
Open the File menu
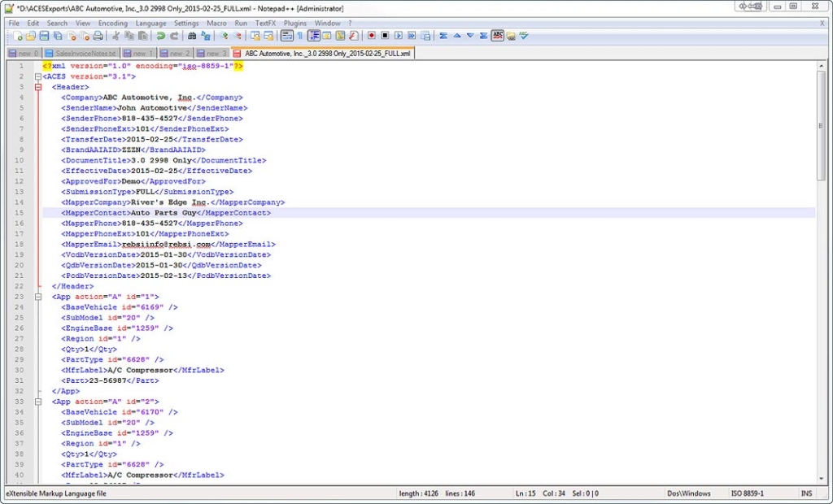(x=14, y=24)
